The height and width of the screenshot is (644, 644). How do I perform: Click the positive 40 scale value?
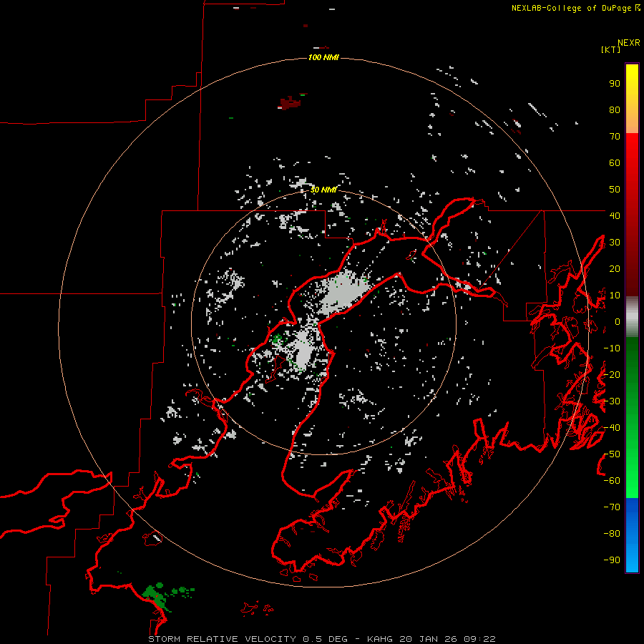click(x=615, y=215)
